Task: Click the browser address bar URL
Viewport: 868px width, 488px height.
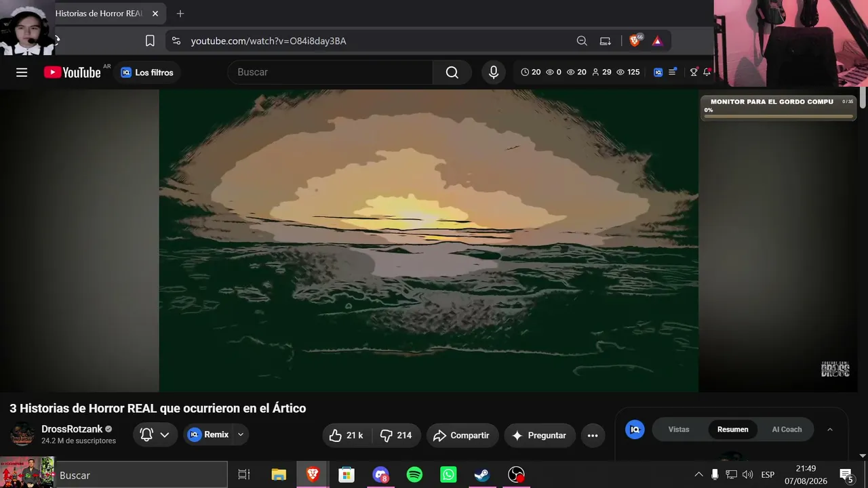Action: pos(269,41)
